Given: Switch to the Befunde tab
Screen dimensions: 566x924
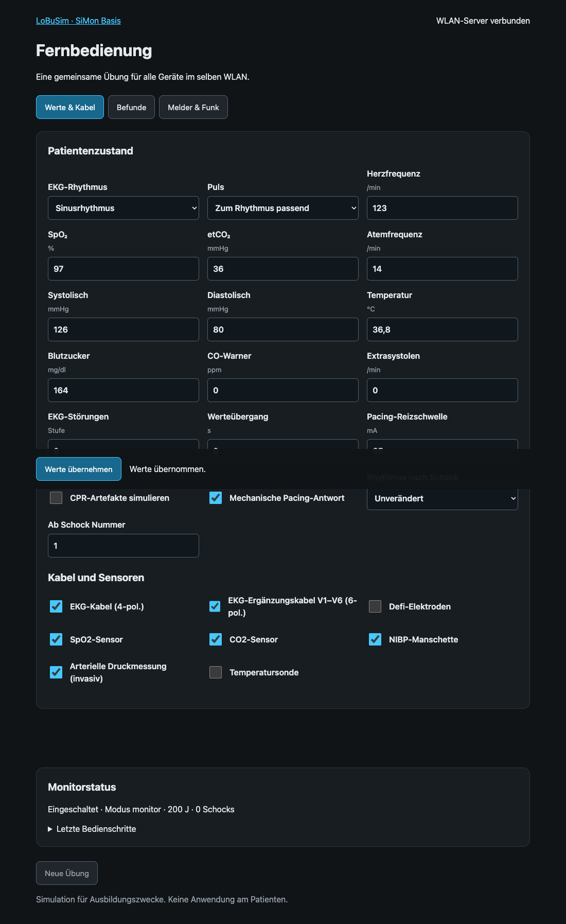Looking at the screenshot, I should click(x=131, y=107).
